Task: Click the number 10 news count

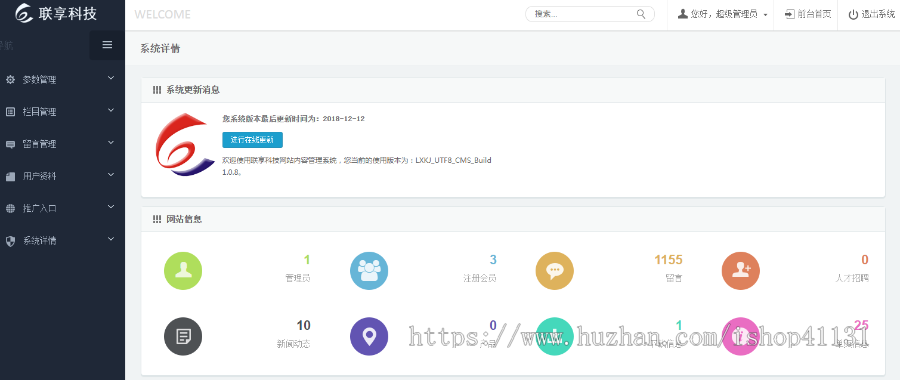Action: pyautogui.click(x=304, y=325)
